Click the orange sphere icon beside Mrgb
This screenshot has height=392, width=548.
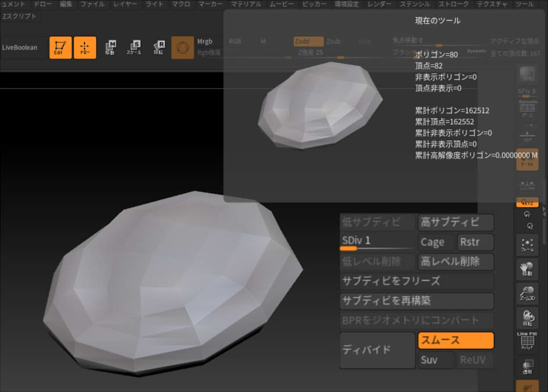click(183, 48)
